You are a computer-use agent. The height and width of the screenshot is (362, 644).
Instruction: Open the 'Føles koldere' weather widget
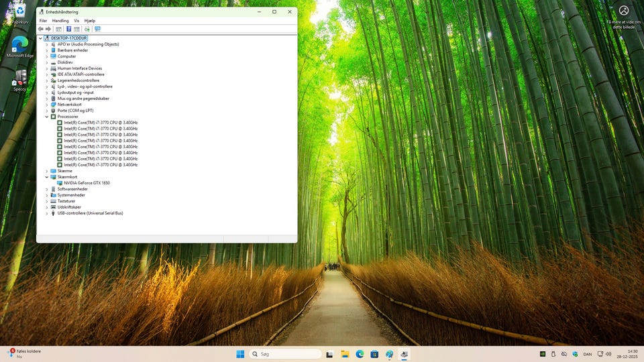pos(25,354)
